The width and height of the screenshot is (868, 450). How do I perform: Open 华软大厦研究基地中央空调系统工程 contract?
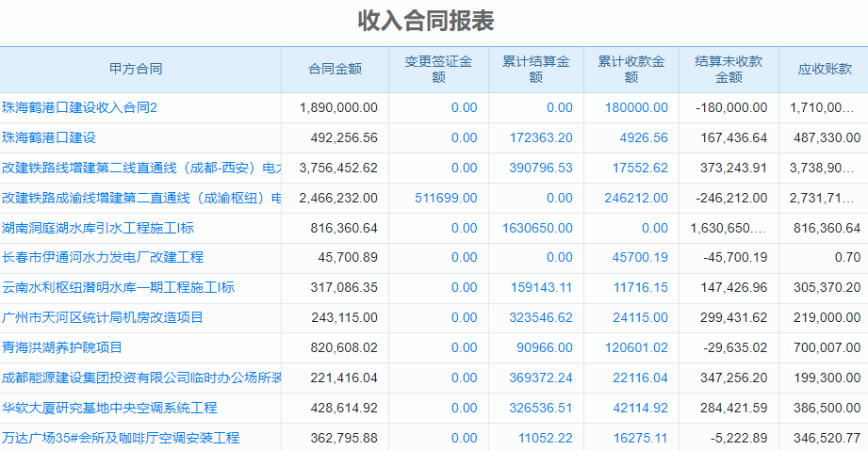(x=109, y=408)
